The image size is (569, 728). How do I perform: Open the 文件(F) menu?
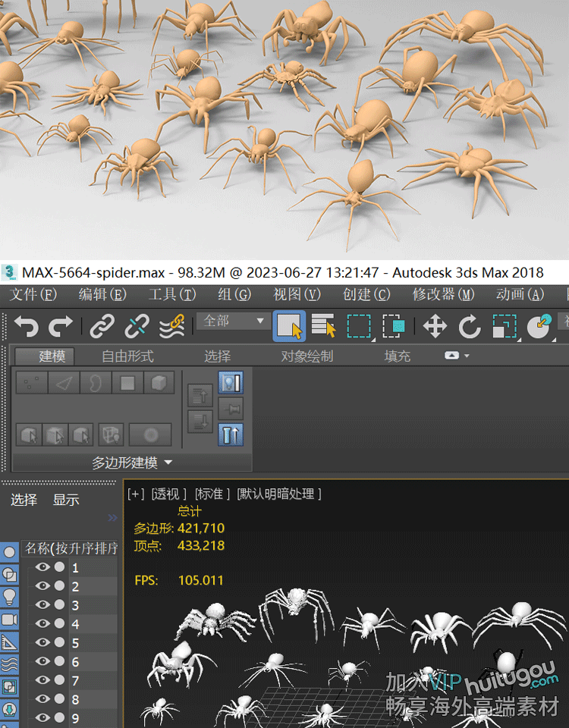click(33, 294)
